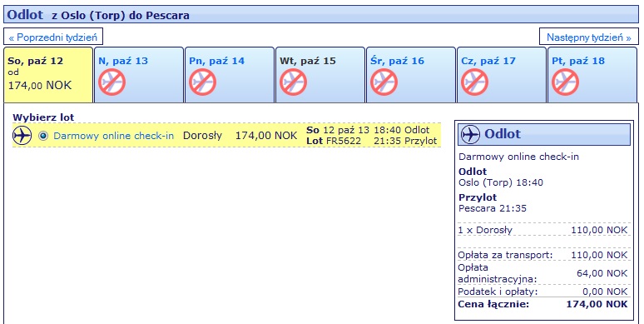The width and height of the screenshot is (644, 324).
Task: Click Dorosły label in flight row
Action: 202,136
